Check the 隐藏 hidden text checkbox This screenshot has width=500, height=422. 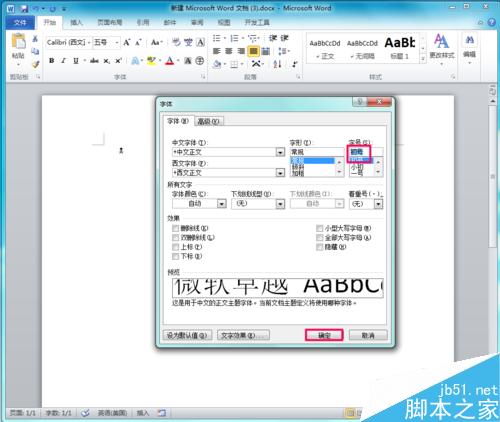[319, 247]
